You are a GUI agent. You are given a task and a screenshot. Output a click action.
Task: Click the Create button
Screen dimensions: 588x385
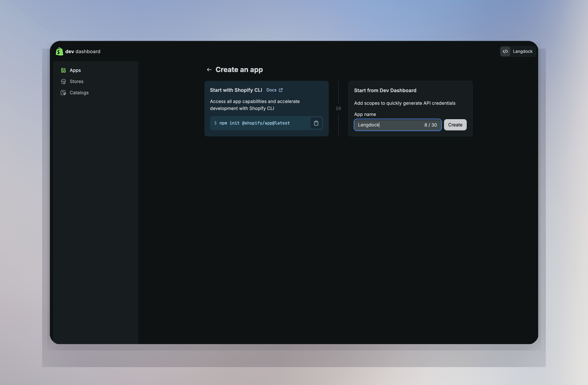coord(455,125)
